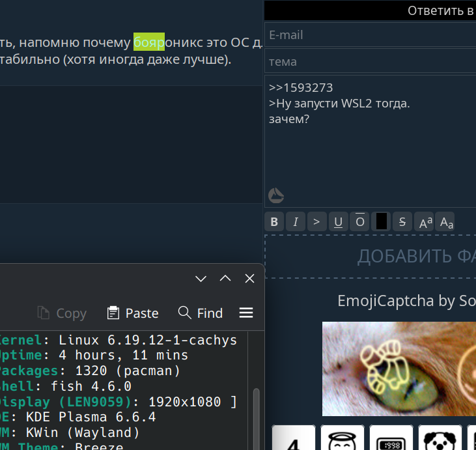Click the highlighted бояр search match
Screen dimensions: 476x450
(149, 42)
